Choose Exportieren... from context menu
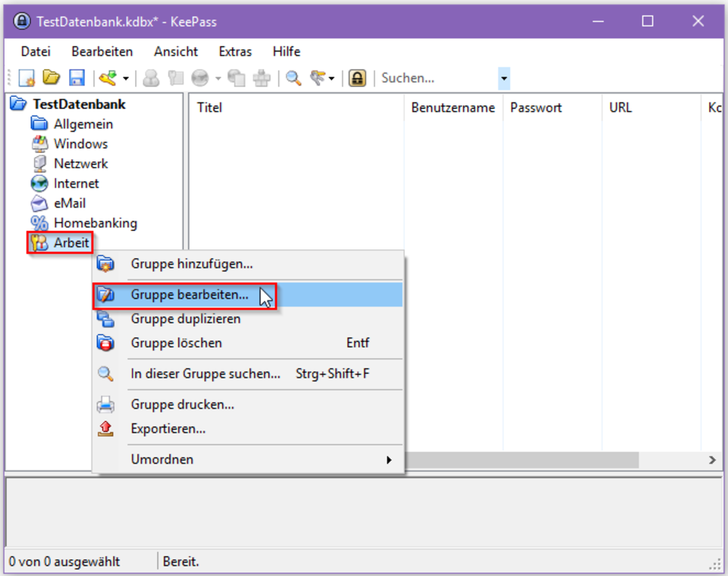Viewport: 728px width, 576px height. 249,428
